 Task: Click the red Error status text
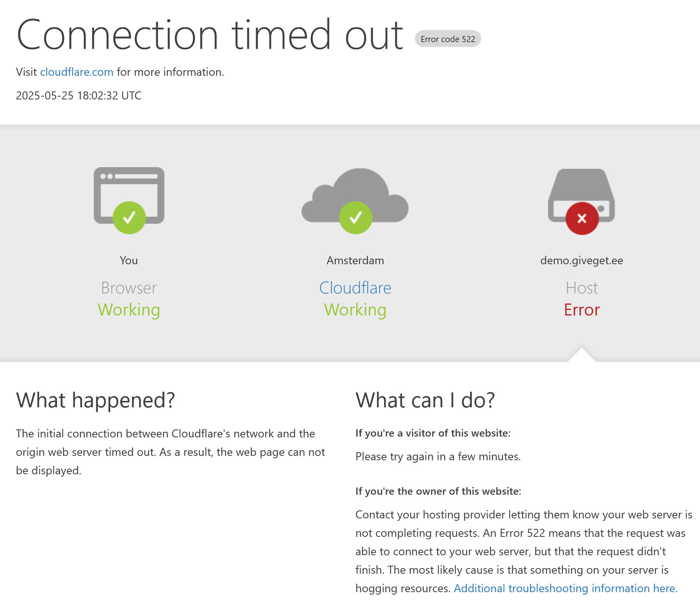(x=582, y=310)
